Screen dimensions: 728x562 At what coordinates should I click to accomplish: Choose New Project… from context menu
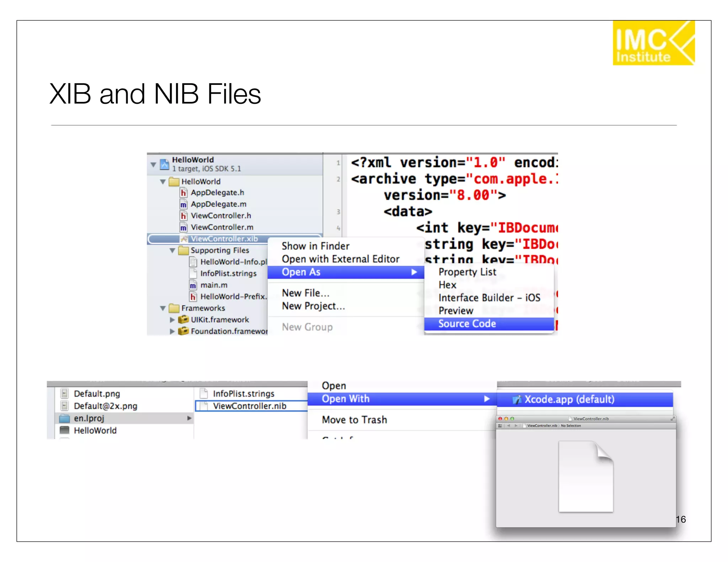tap(313, 306)
